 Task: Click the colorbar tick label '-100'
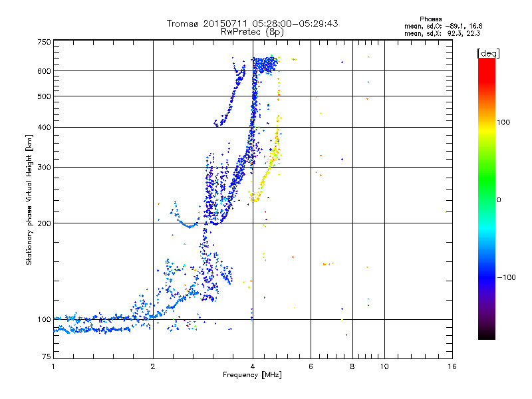click(x=506, y=277)
